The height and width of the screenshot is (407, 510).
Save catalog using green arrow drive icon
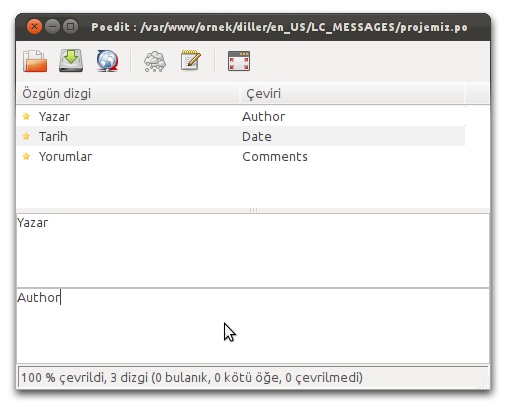click(x=71, y=61)
